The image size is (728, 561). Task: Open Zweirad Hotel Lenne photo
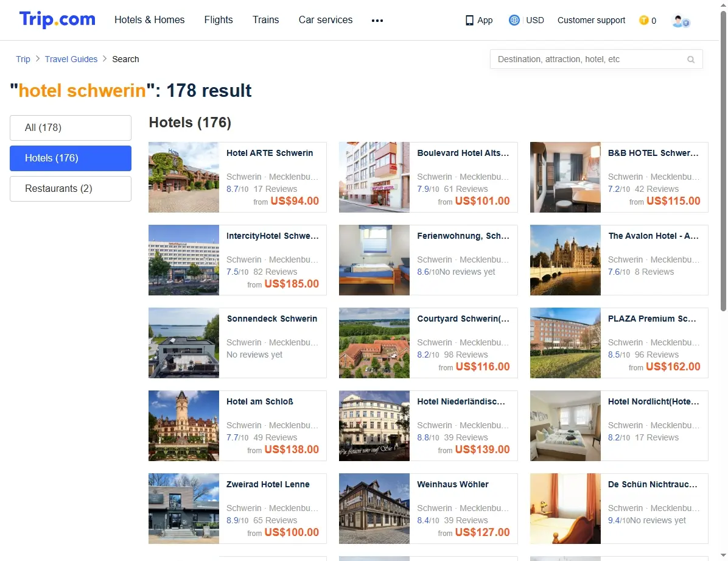184,508
